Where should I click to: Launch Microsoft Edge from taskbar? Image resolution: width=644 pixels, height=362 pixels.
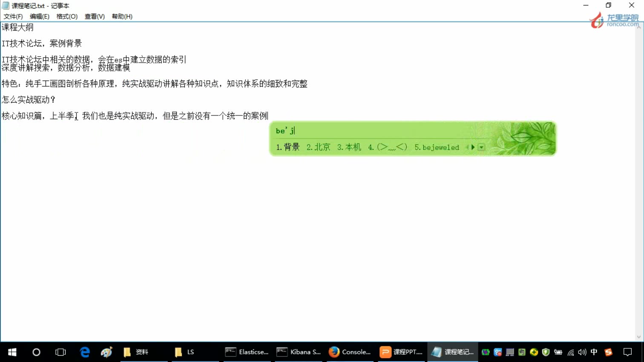(85, 352)
